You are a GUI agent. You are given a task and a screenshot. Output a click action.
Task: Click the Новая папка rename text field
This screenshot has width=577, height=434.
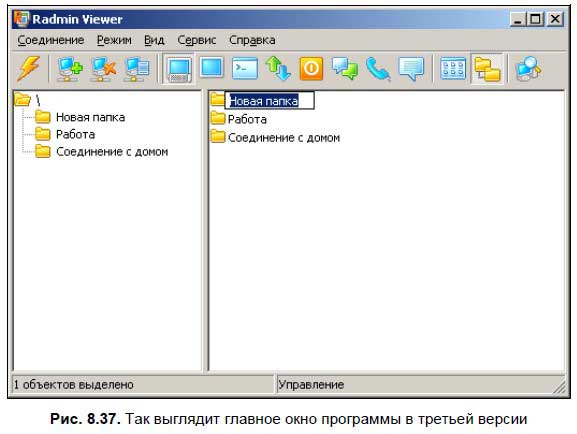(x=270, y=100)
